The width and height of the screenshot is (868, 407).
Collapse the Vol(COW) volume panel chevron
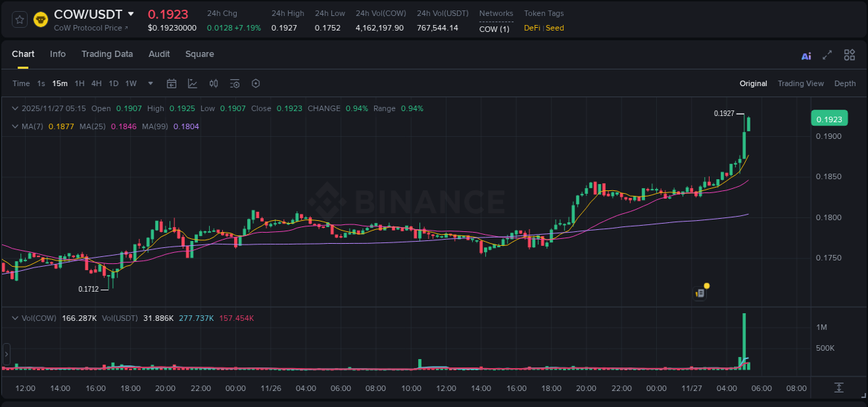(15, 317)
